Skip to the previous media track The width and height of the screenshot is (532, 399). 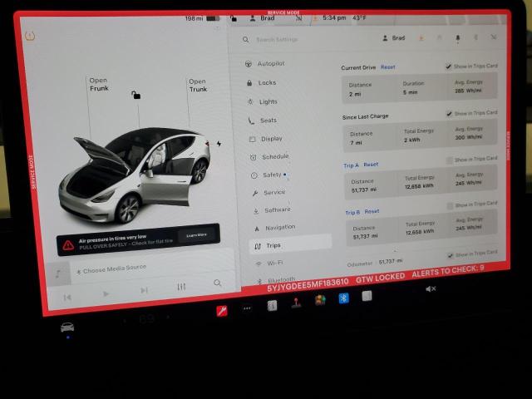click(x=67, y=298)
